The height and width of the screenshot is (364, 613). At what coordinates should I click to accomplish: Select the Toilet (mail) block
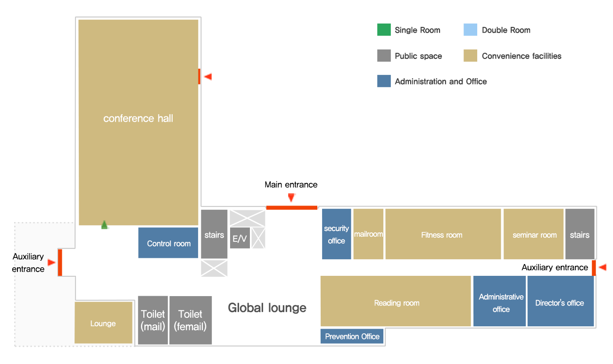coord(153,320)
